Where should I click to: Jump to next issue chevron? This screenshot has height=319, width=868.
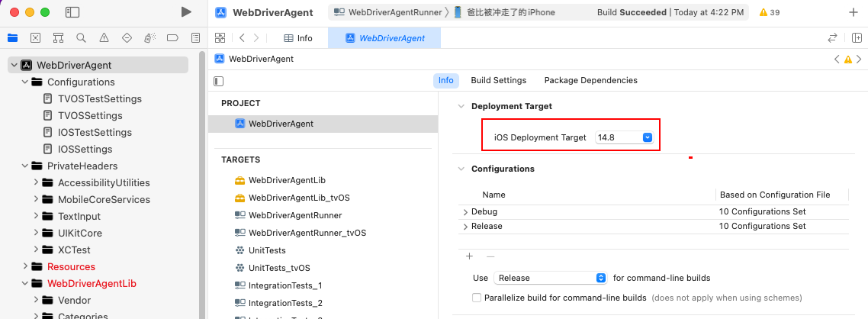[x=859, y=59]
